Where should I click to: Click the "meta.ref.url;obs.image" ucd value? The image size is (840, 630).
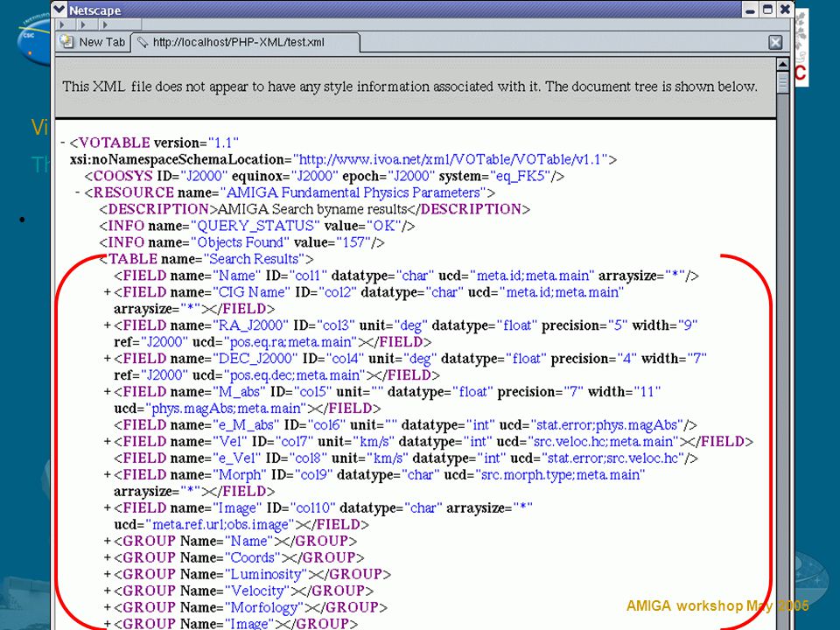pos(220,525)
